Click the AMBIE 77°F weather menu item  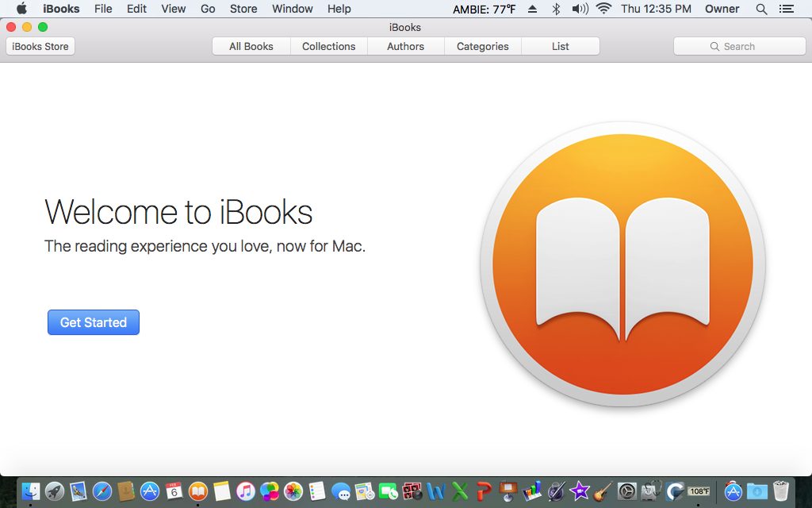tap(485, 9)
